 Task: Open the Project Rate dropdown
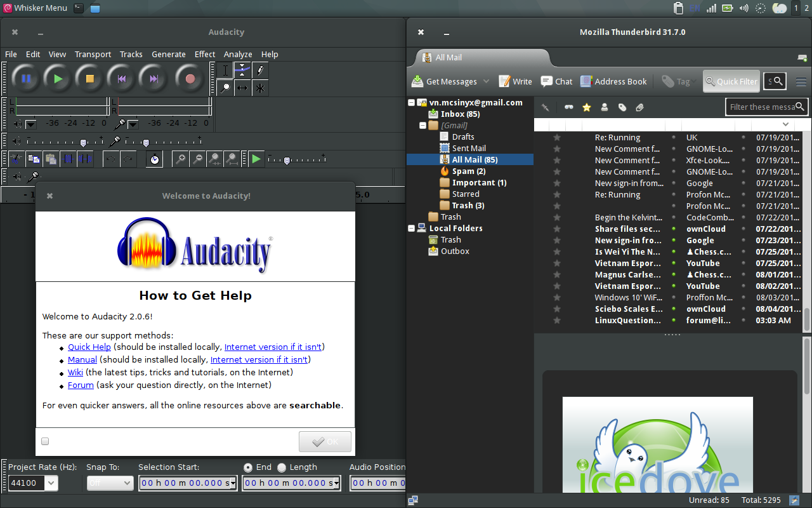point(51,483)
